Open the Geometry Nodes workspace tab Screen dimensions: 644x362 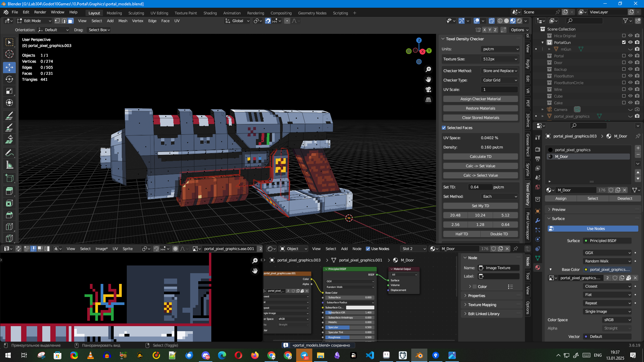tap(312, 13)
